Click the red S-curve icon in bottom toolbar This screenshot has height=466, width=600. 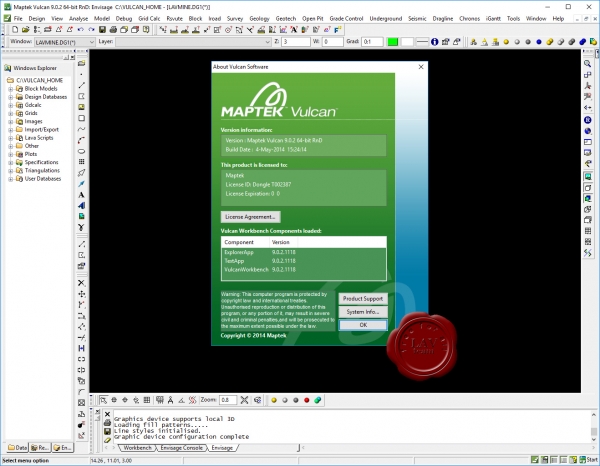192,400
